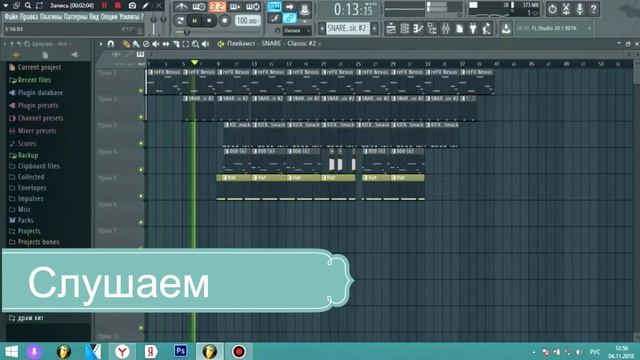Screen dimensions: 640x360
Task: Open the plugin picker plug icon
Action: 473,28
